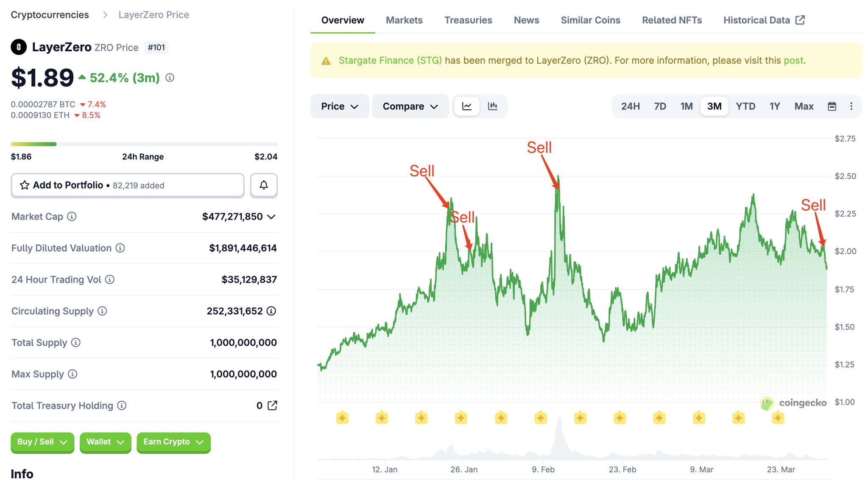This screenshot has height=480, width=868.
Task: Open the chart's three-dot options menu
Action: [x=851, y=106]
